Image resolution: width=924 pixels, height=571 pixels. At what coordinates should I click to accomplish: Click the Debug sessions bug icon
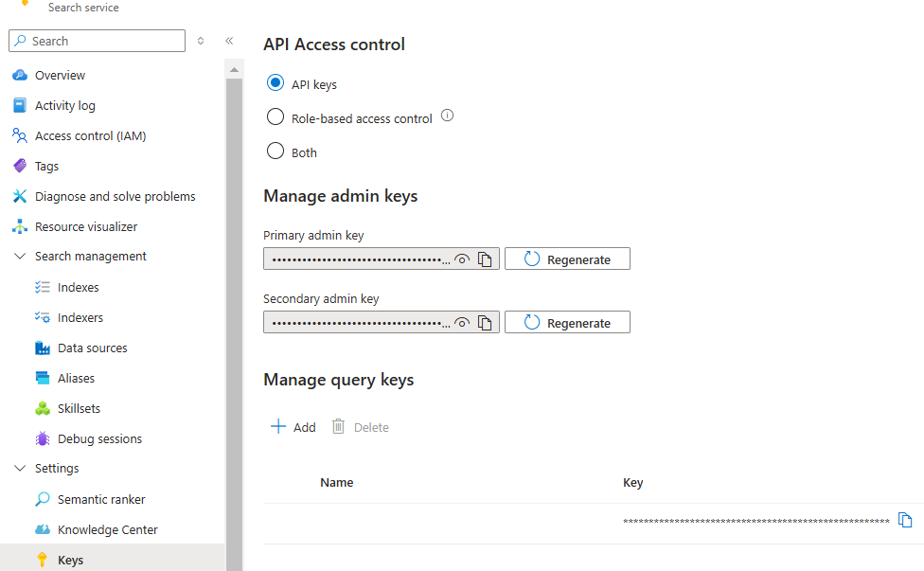(x=43, y=438)
